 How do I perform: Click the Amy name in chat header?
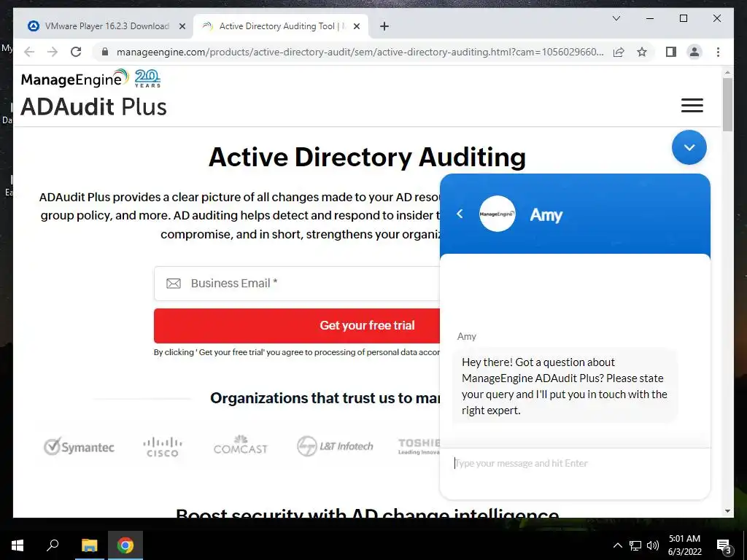click(x=546, y=215)
